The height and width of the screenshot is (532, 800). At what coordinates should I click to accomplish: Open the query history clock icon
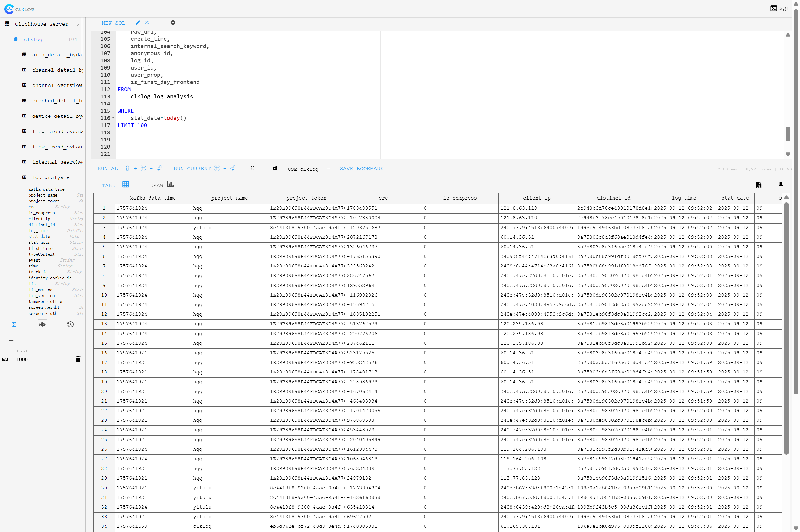point(70,324)
